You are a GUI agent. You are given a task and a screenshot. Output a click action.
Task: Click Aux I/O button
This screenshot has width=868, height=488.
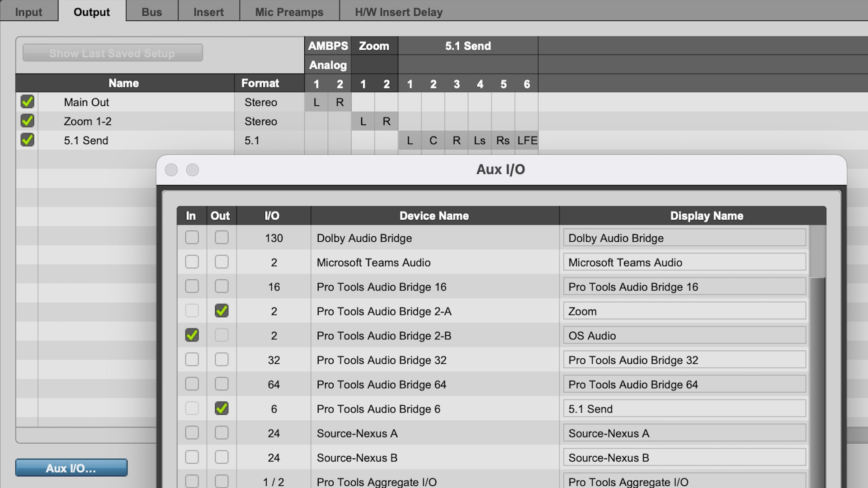pos(71,468)
